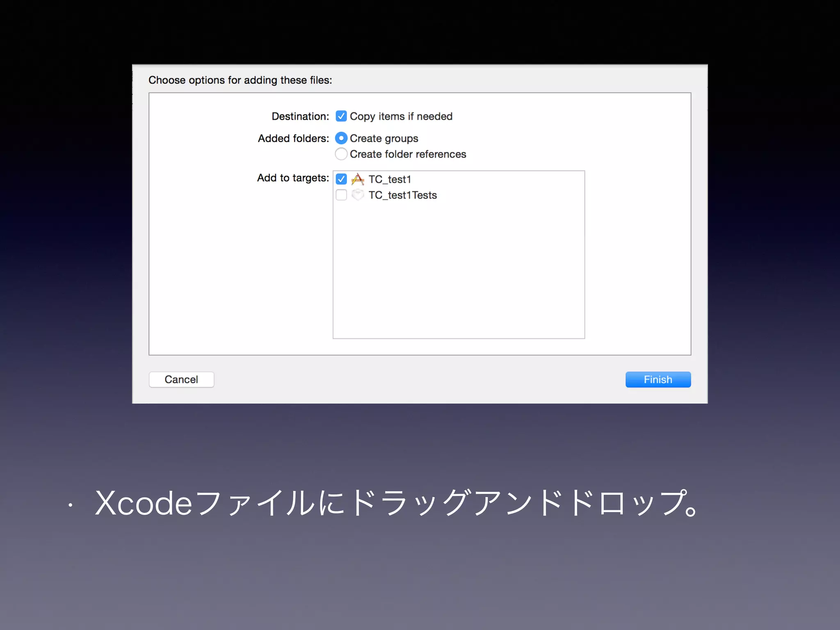This screenshot has width=840, height=630.
Task: Click the Cancel button
Action: (181, 379)
